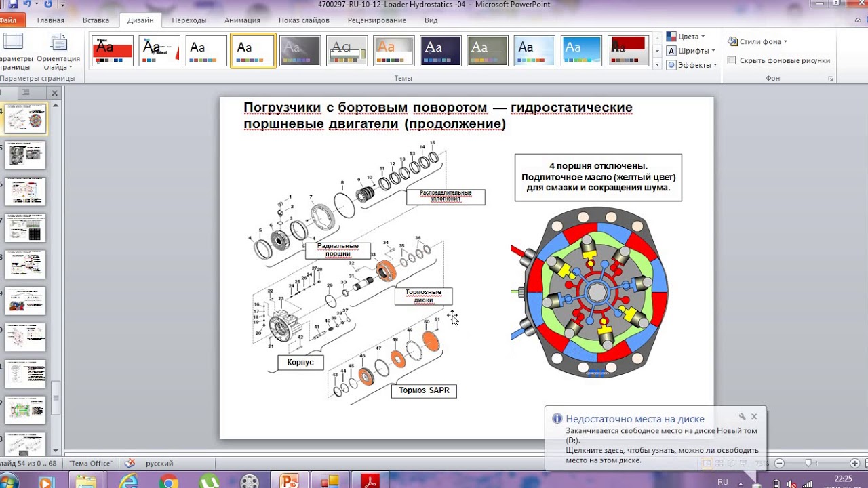
Task: Close the slide thumbnail pane
Action: click(x=55, y=93)
